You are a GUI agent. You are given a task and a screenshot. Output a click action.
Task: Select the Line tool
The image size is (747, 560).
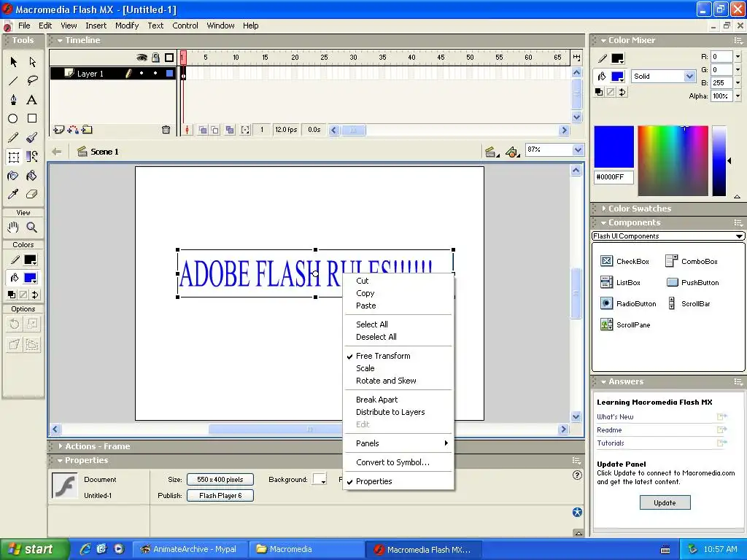click(x=13, y=81)
